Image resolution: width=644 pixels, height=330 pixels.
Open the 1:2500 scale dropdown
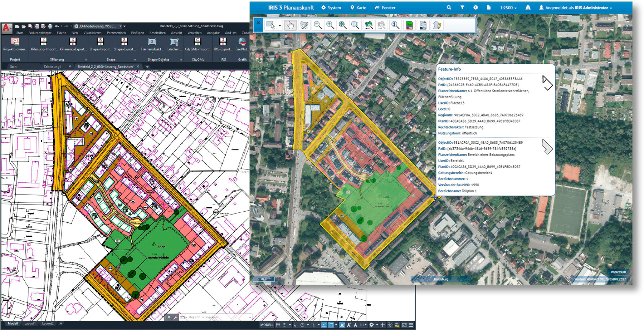(508, 8)
